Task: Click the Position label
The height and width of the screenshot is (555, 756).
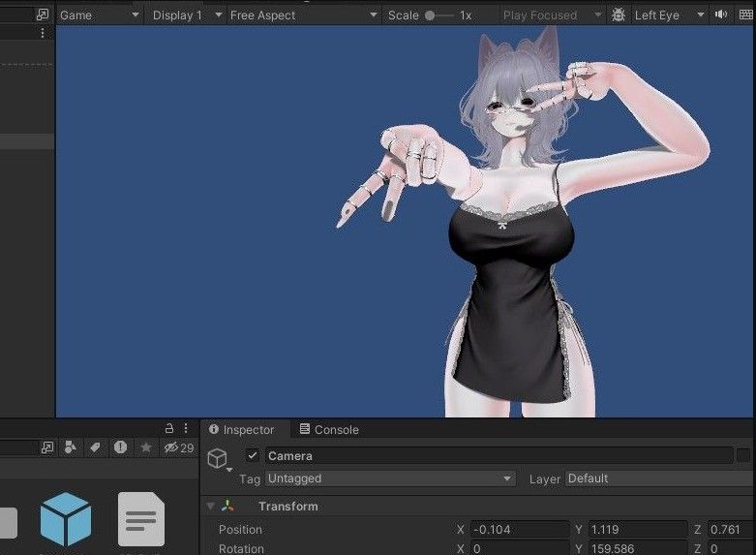Action: [x=240, y=530]
